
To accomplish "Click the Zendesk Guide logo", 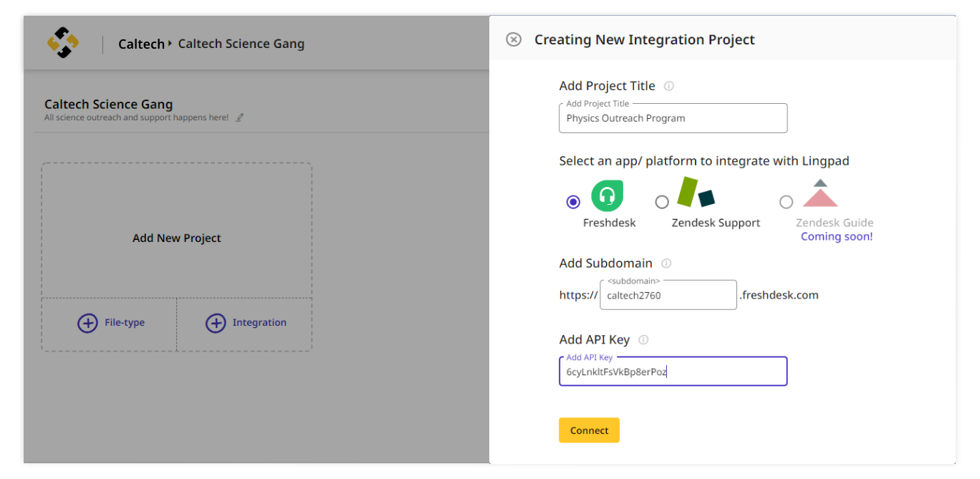I will point(820,193).
